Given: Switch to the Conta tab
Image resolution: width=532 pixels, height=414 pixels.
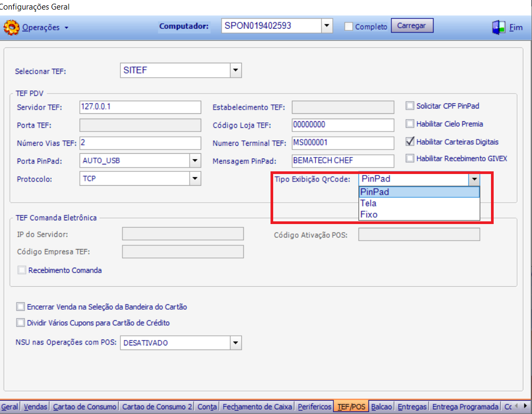Looking at the screenshot, I should coord(207,407).
